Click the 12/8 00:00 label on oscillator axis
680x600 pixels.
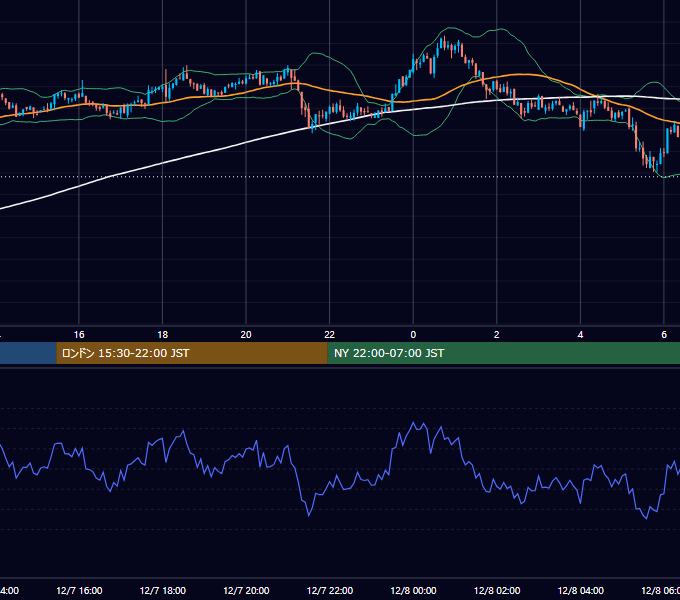tap(413, 591)
